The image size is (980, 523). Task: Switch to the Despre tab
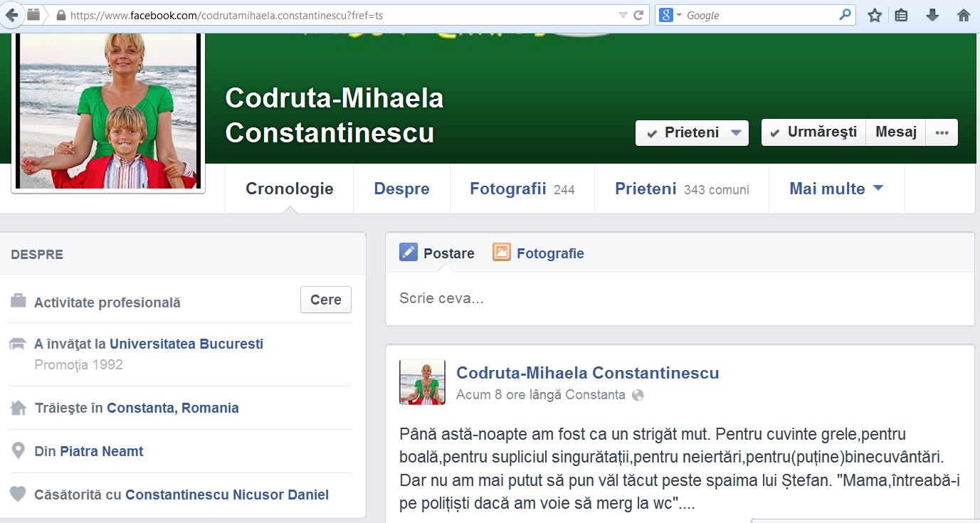pyautogui.click(x=401, y=189)
